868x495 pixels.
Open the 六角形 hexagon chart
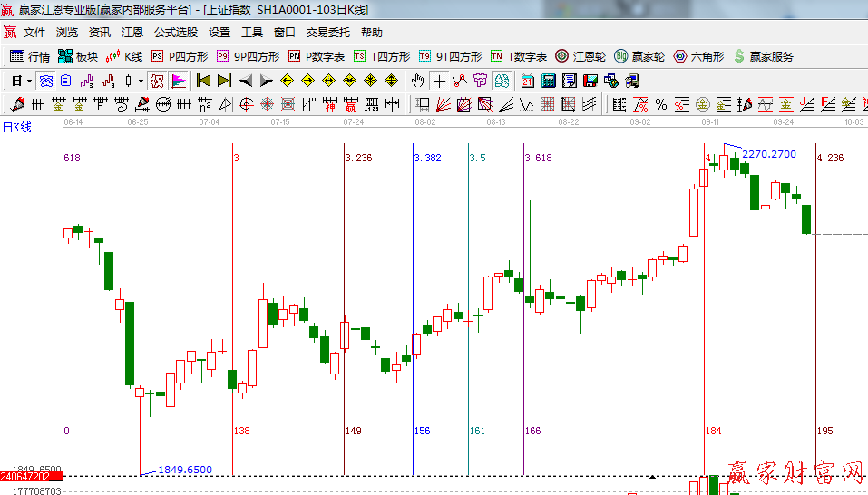pos(698,56)
